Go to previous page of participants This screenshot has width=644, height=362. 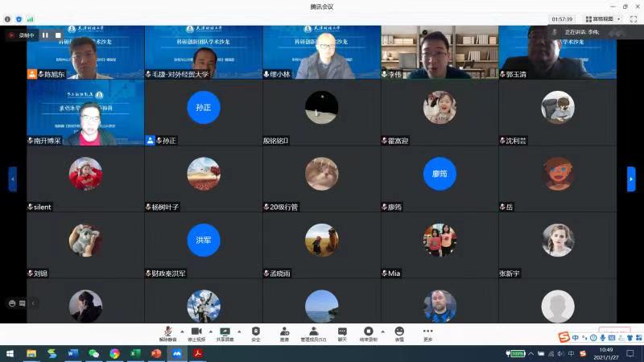click(12, 179)
